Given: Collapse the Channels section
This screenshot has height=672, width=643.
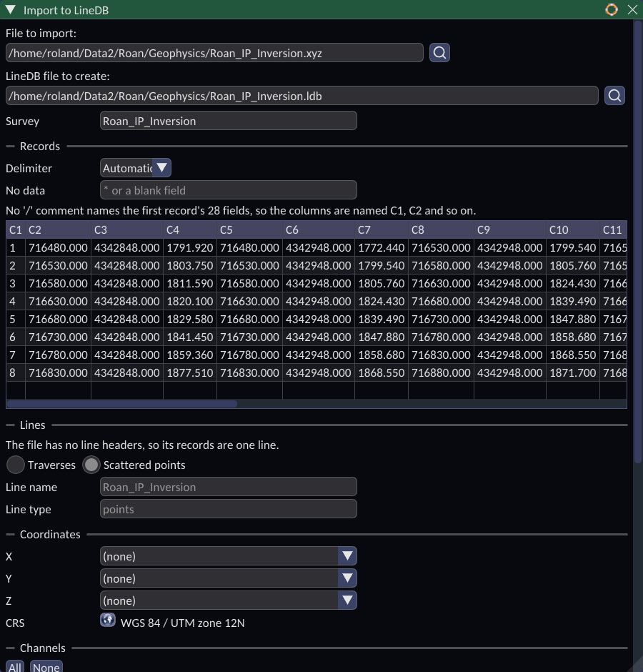Looking at the screenshot, I should (x=10, y=648).
